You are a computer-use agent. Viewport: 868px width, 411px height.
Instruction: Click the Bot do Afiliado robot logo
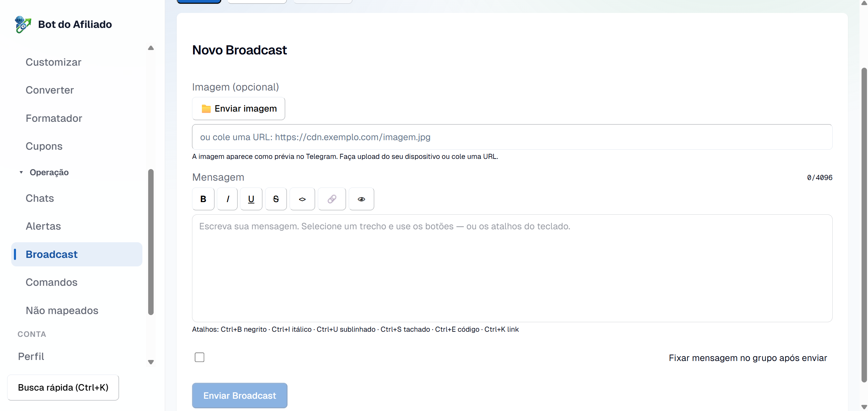point(23,24)
